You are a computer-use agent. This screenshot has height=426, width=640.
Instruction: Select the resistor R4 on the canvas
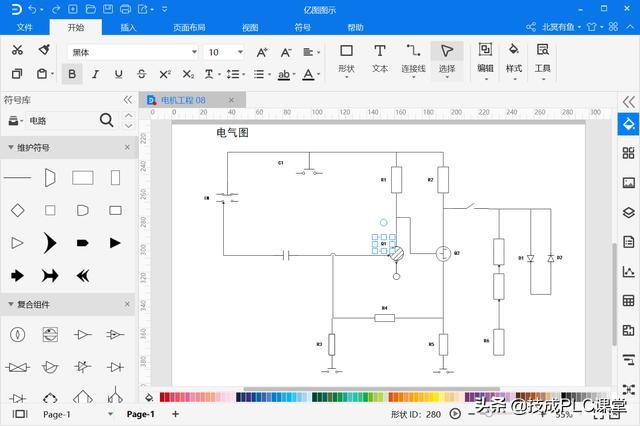click(384, 318)
